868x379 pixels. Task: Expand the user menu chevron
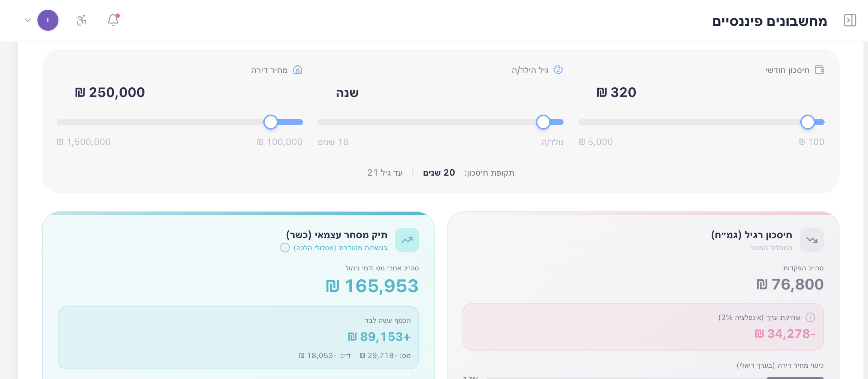tap(27, 20)
